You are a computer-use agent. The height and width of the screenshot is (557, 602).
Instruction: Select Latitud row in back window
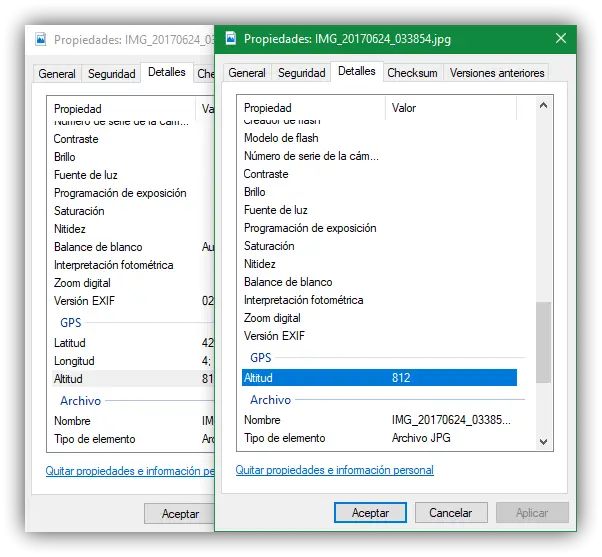[x=133, y=343]
